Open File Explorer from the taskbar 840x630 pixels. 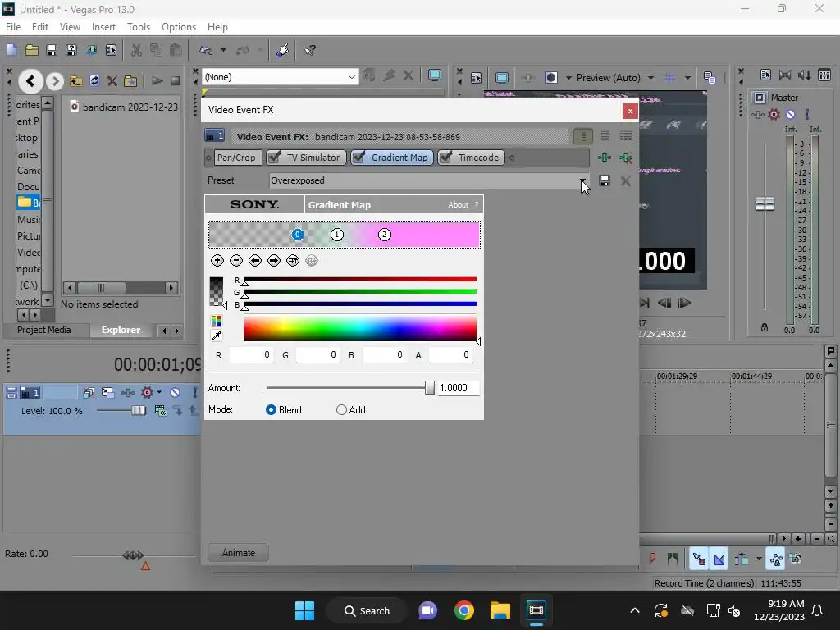(x=500, y=610)
